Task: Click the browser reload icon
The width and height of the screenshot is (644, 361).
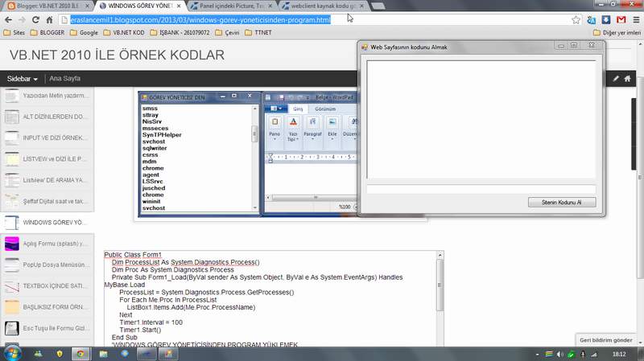Action: 35,19
